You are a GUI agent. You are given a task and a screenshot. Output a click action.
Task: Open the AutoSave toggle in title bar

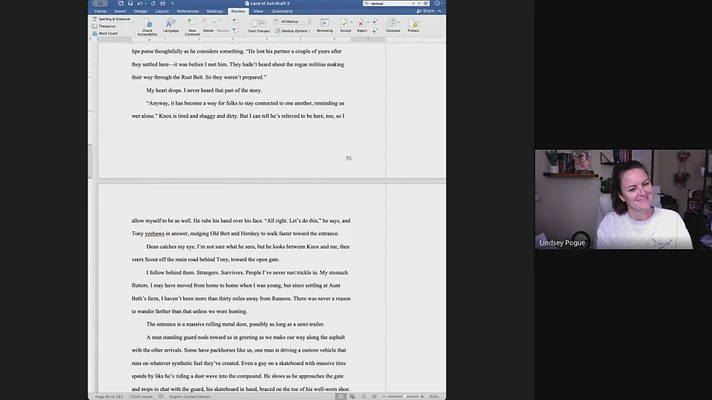pyautogui.click(x=100, y=4)
